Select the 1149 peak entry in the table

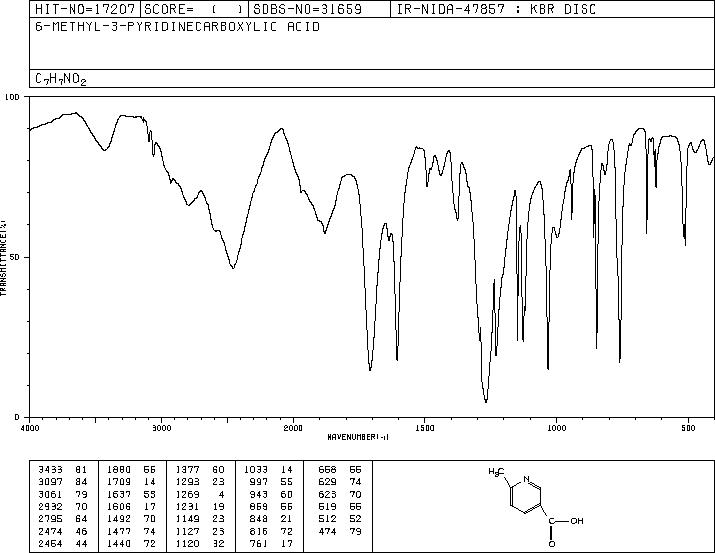(200, 519)
